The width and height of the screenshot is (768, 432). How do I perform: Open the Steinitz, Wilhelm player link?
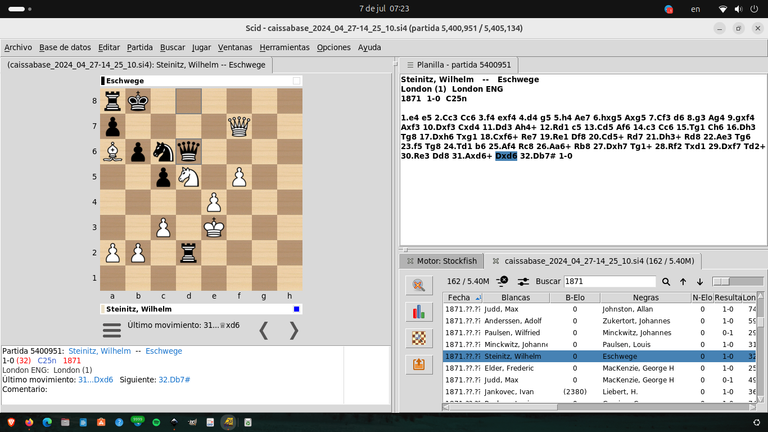point(99,351)
